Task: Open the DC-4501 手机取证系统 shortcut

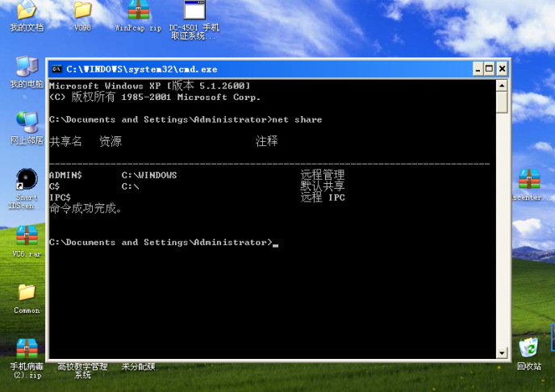Action: tap(194, 11)
